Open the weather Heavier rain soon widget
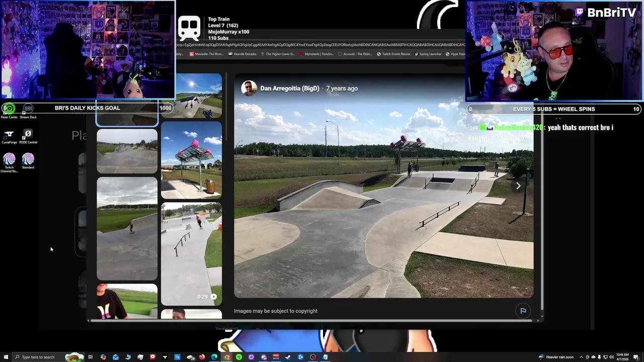The width and height of the screenshot is (644, 362). (x=556, y=357)
